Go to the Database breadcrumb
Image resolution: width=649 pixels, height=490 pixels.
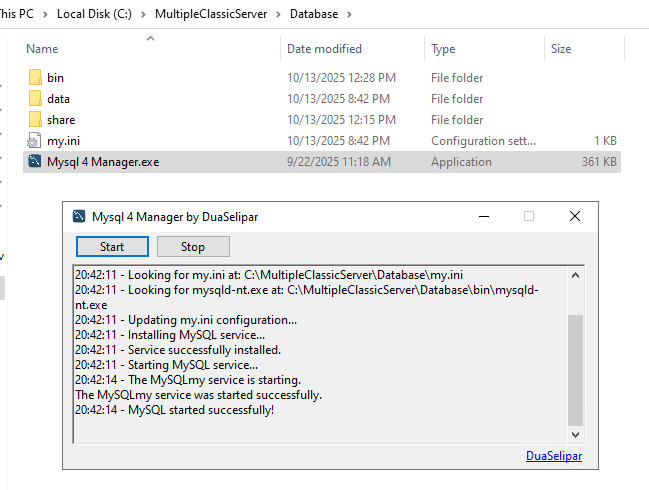tap(314, 14)
